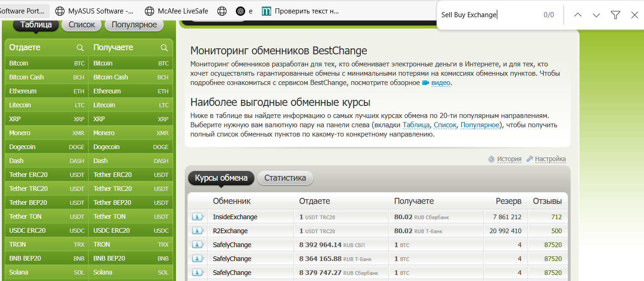Open the История link
Screen dimensions: 644x281
point(509,159)
